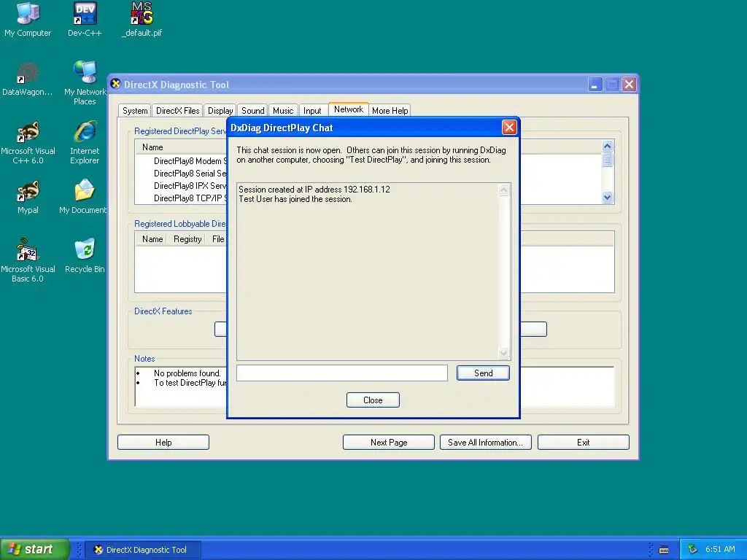Viewport: 747px width, 560px height.
Task: Minimize the DirectX Diagnostic Tool window
Action: click(595, 85)
